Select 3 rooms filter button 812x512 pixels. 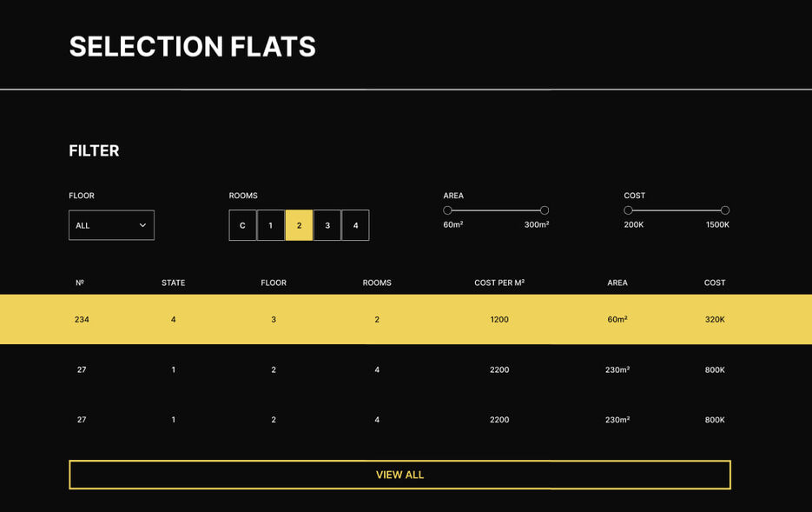(327, 225)
